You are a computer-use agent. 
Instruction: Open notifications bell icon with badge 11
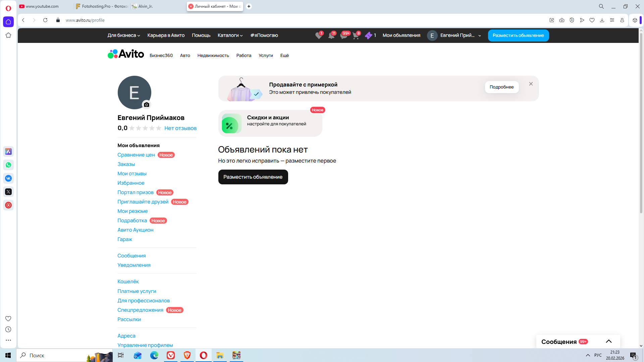pyautogui.click(x=331, y=36)
